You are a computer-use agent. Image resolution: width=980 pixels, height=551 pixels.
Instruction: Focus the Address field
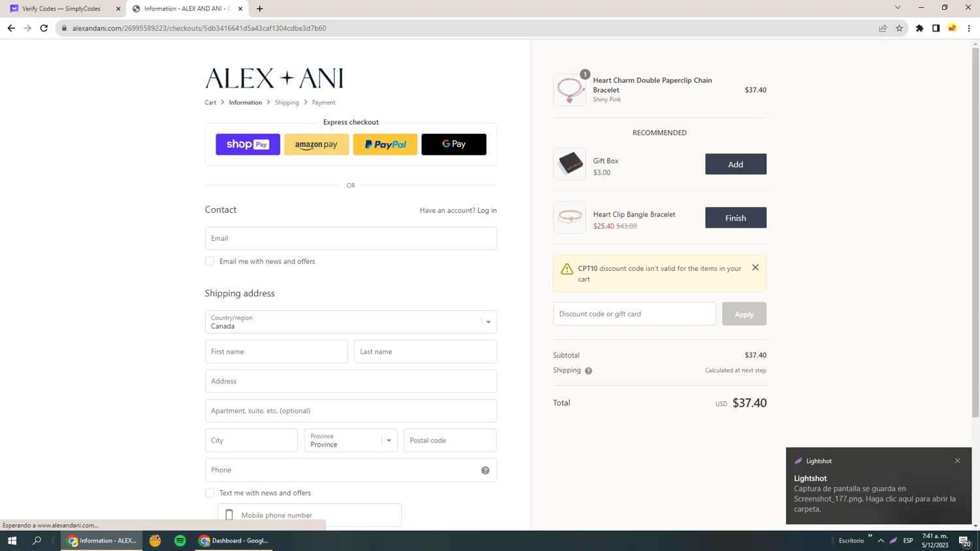click(351, 381)
